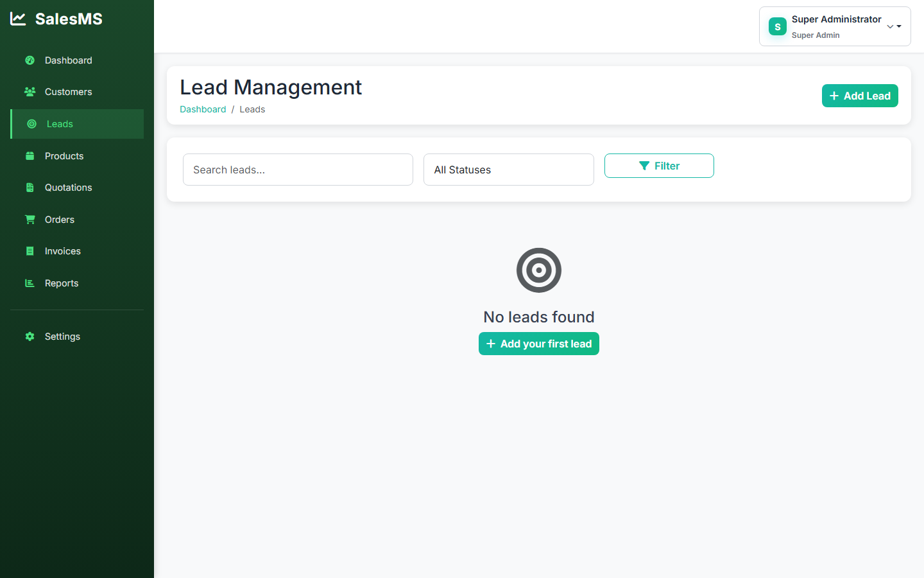Click the Leads target icon in sidebar
The height and width of the screenshot is (578, 924).
31,124
